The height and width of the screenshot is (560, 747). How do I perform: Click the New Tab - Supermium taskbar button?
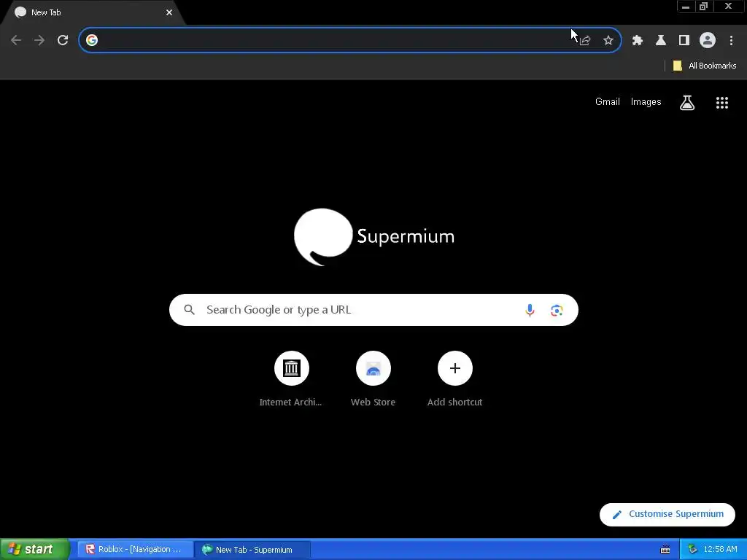tap(252, 550)
